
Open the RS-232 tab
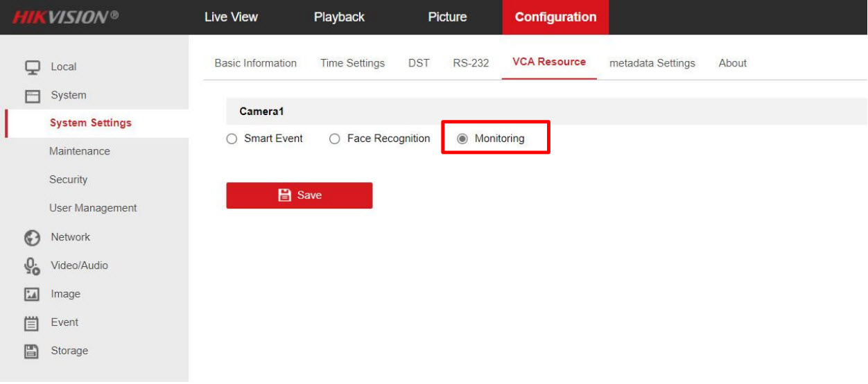click(471, 63)
